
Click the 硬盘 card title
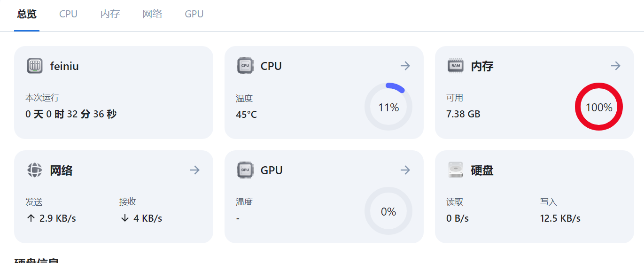[x=482, y=170]
